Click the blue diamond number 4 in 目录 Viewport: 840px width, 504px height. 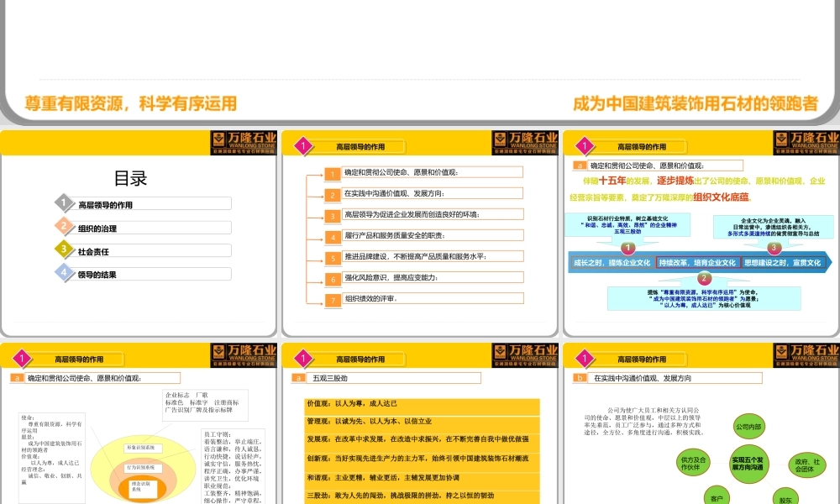[x=64, y=272]
